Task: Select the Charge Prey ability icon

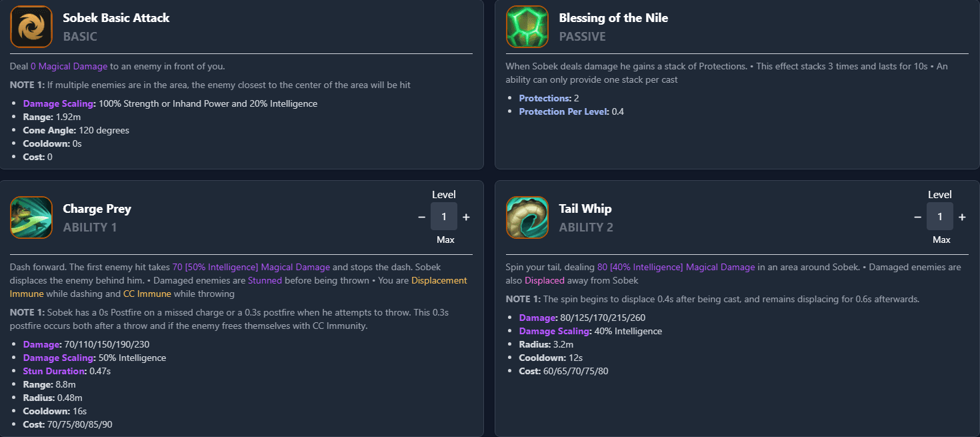Action: click(31, 217)
